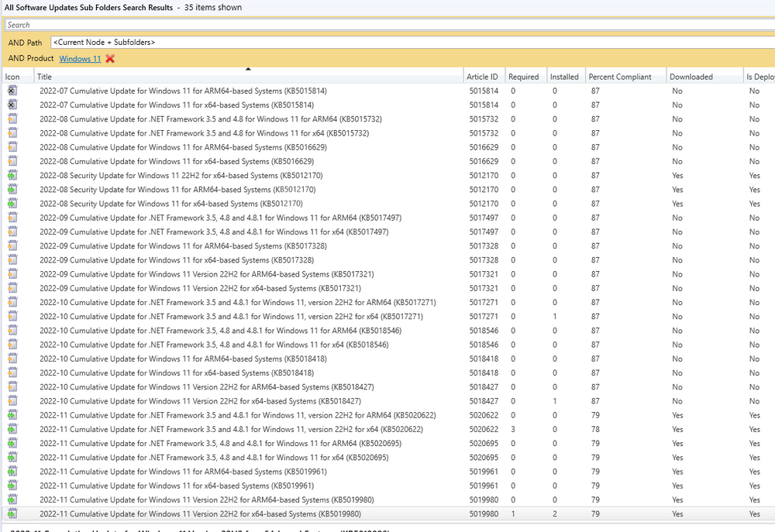Image resolution: width=775 pixels, height=532 pixels.
Task: Click Percent Compliant value 78
Action: coord(595,429)
